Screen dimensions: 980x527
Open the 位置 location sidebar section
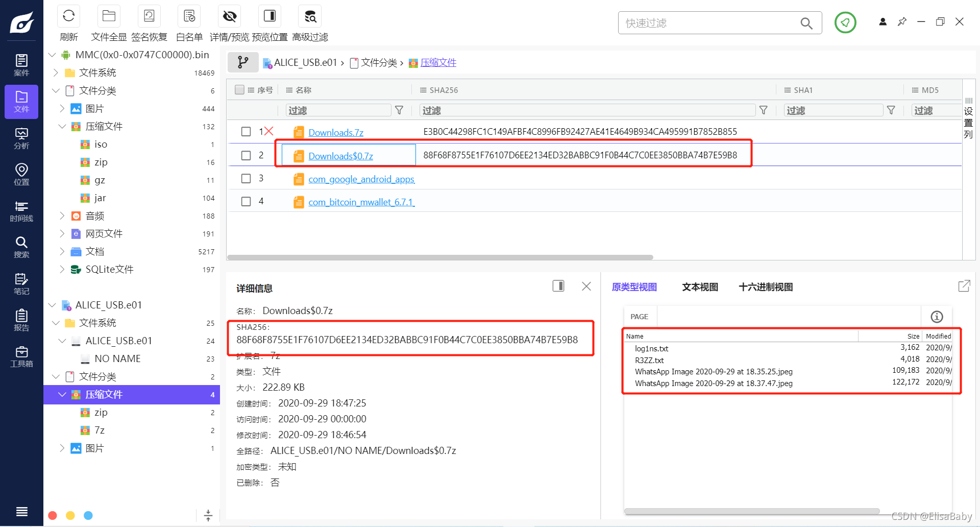(x=21, y=175)
